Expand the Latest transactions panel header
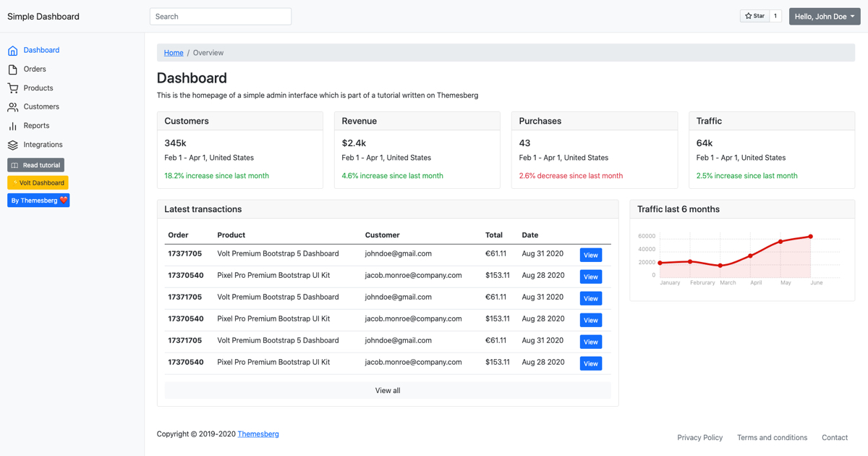This screenshot has width=868, height=456. click(x=387, y=209)
